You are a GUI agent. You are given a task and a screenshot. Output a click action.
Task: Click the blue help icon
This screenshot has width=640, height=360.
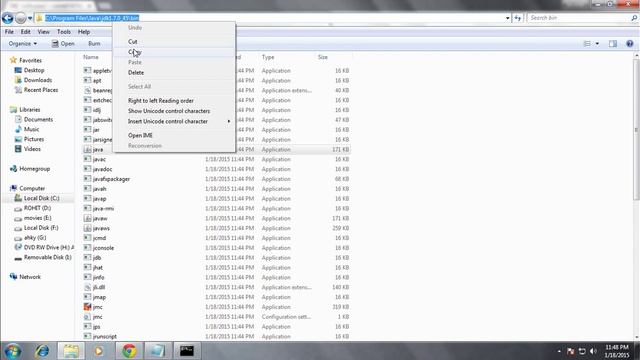click(630, 44)
